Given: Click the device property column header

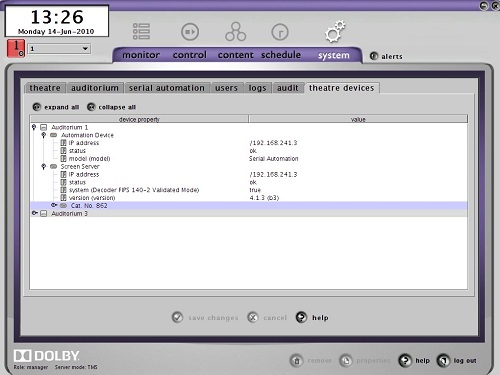Looking at the screenshot, I should (x=139, y=119).
